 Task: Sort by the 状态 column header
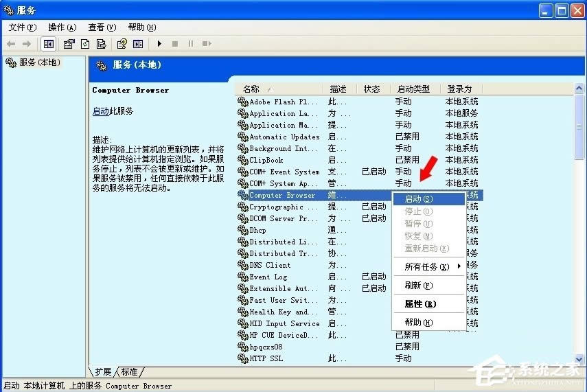point(373,89)
